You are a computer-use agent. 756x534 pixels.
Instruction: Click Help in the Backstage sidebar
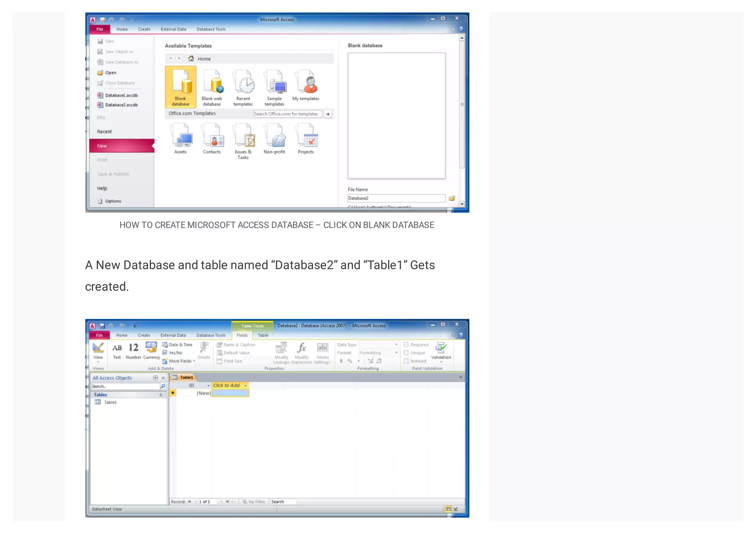102,188
